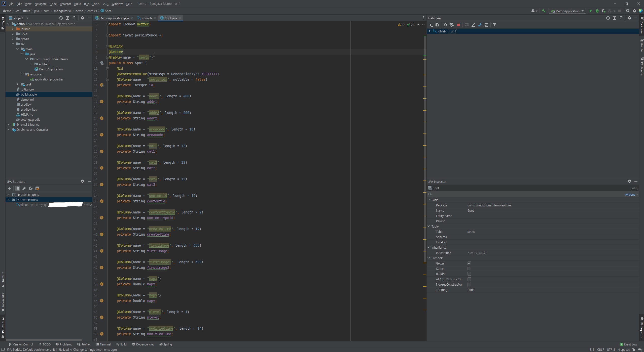Expand the entities package in the project tree

click(31, 64)
